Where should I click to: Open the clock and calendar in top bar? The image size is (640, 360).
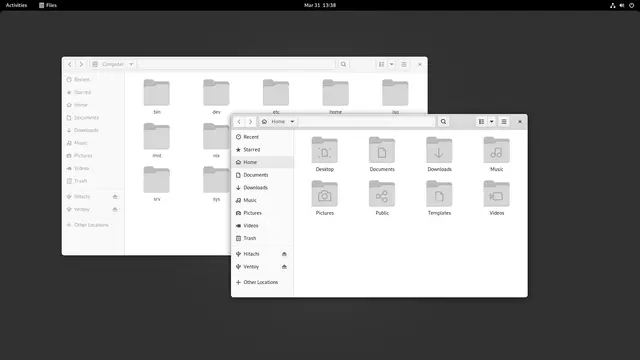coord(320,5)
